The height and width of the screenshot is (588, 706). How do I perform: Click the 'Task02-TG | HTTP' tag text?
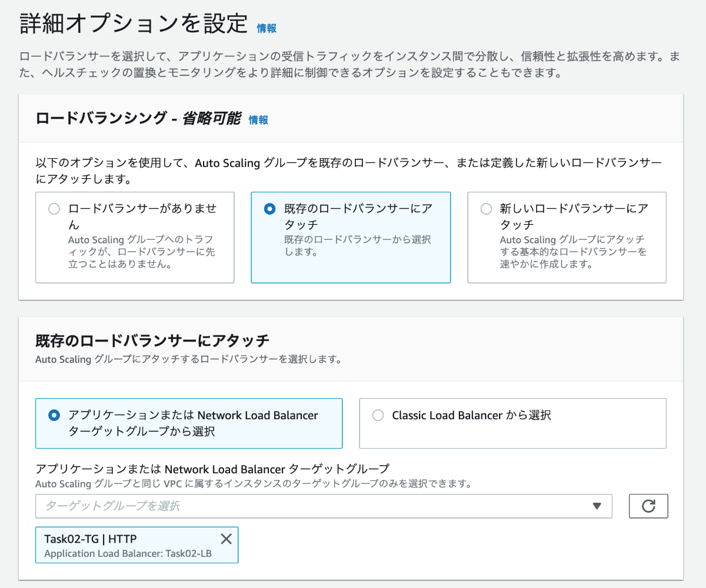[91, 539]
